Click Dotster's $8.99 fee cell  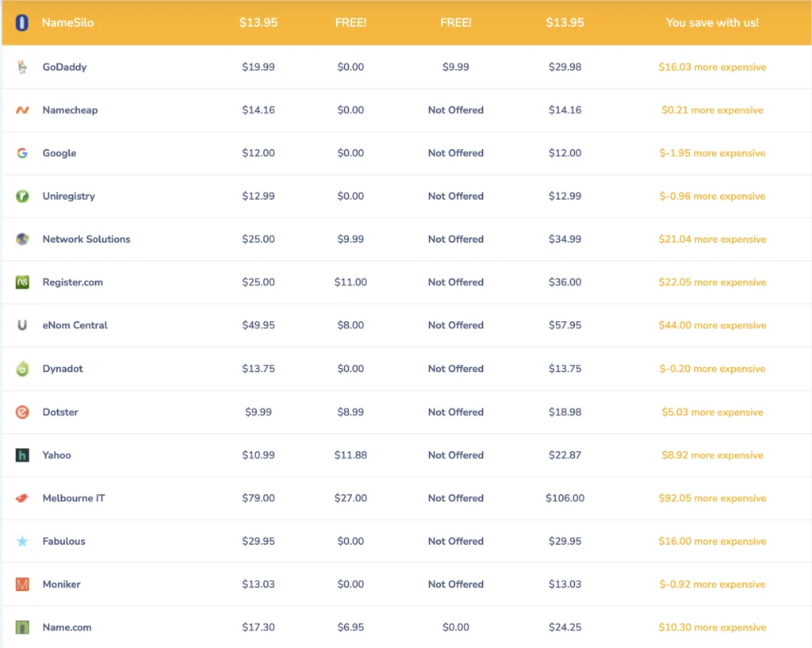point(350,412)
